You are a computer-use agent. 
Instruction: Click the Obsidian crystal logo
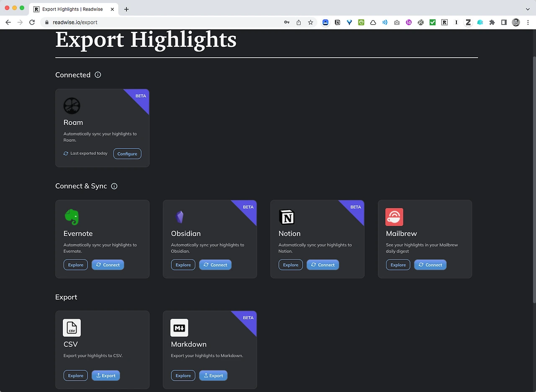(x=180, y=217)
